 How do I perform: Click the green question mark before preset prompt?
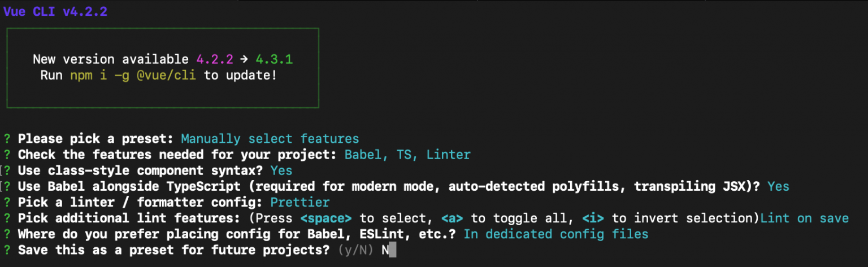point(7,139)
